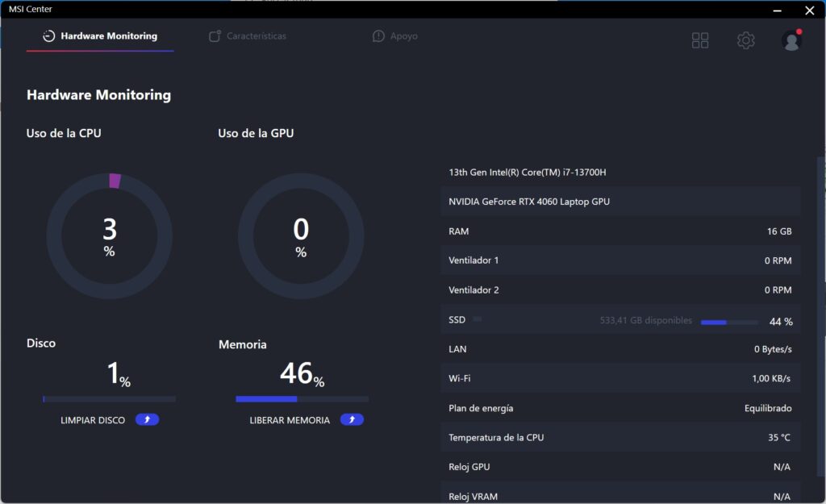826x504 pixels.
Task: Click the Reloj VRAM label
Action: pyautogui.click(x=473, y=497)
